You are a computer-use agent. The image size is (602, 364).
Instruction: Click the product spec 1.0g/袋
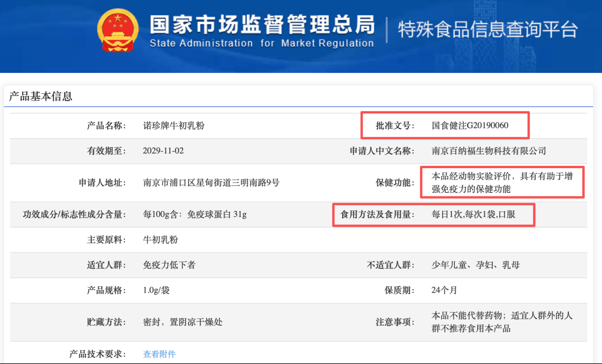click(x=156, y=290)
